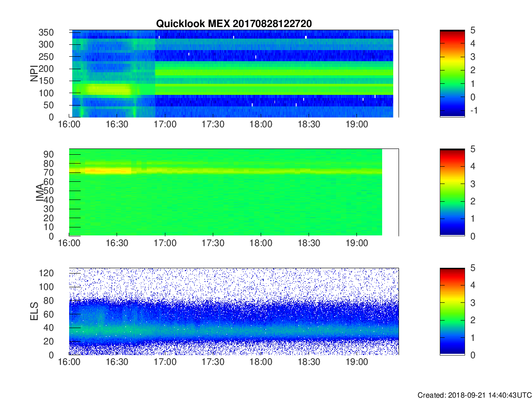Click the NPI panel colorbar
The image size is (532, 399).
click(452, 74)
